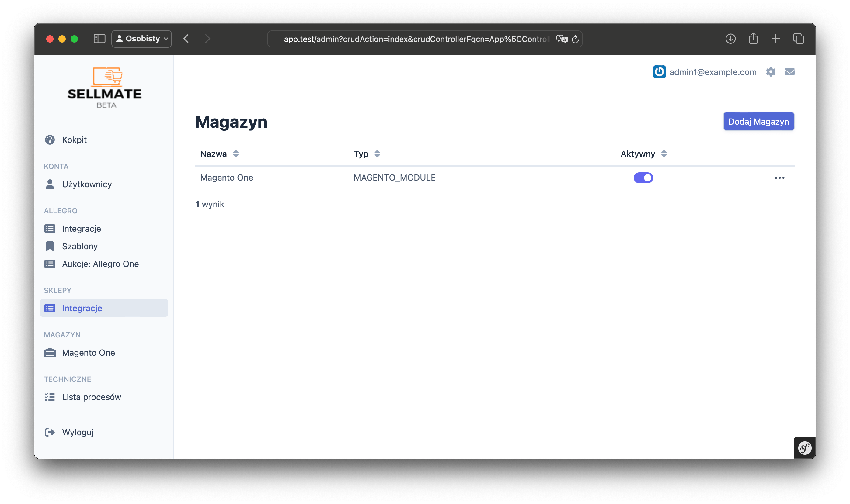The width and height of the screenshot is (850, 504).
Task: Open the Szablony bookmark icon
Action: (50, 246)
